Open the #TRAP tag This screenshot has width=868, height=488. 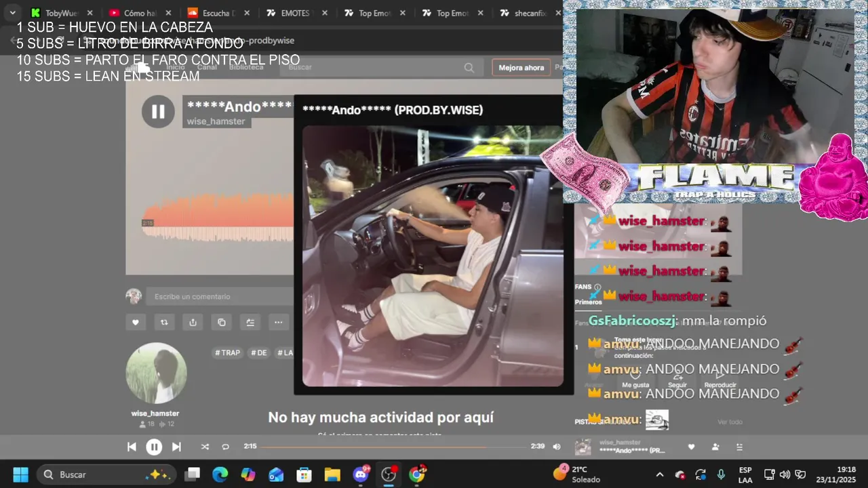[228, 352]
